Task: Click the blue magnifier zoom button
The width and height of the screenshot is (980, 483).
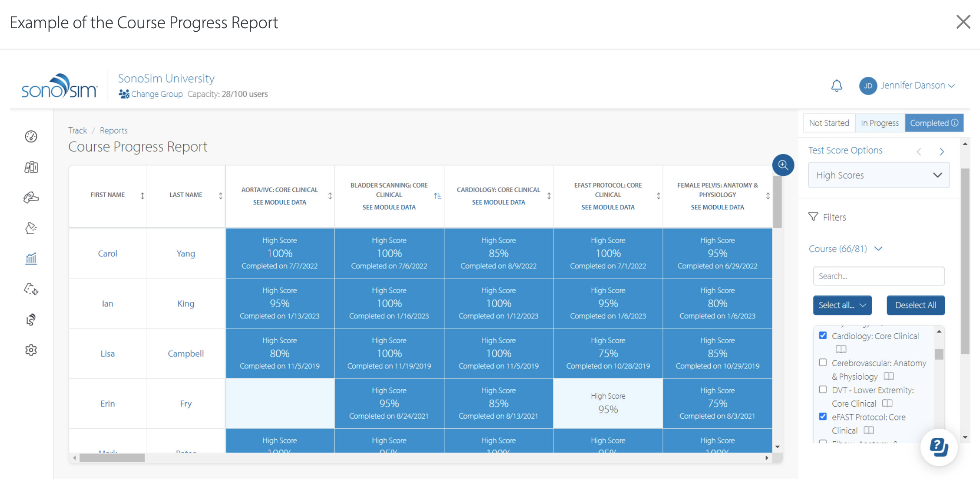Action: click(x=783, y=165)
